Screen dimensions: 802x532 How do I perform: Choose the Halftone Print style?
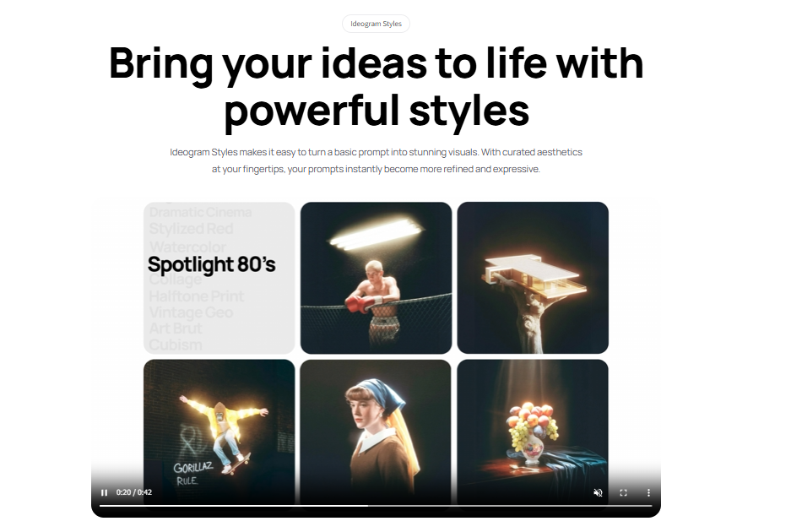tap(197, 296)
